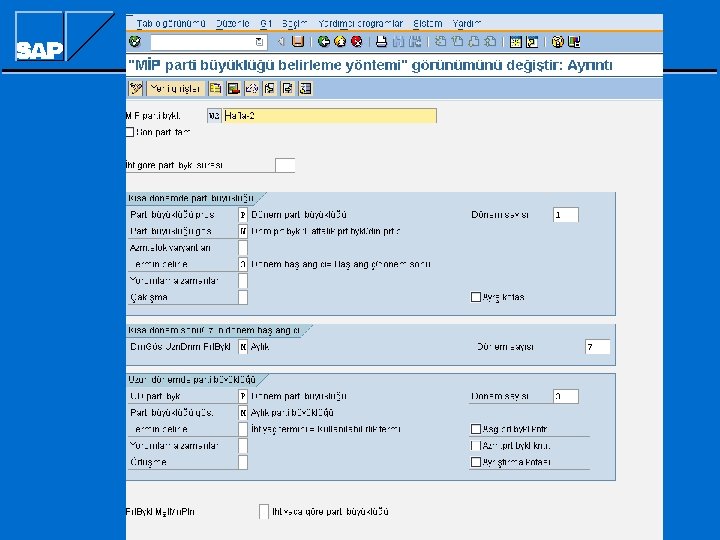Click the MİP parti bykl. code field
Image resolution: width=720 pixels, height=540 pixels.
click(214, 116)
